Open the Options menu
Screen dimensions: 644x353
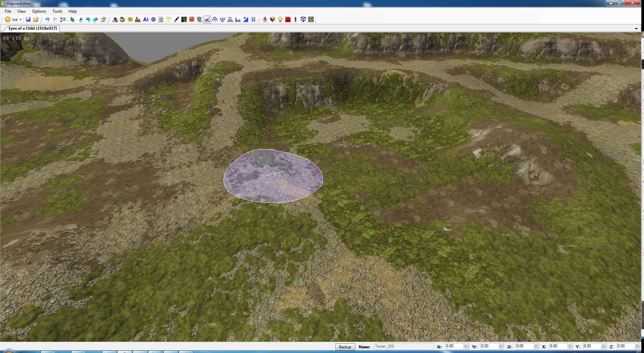pos(39,11)
